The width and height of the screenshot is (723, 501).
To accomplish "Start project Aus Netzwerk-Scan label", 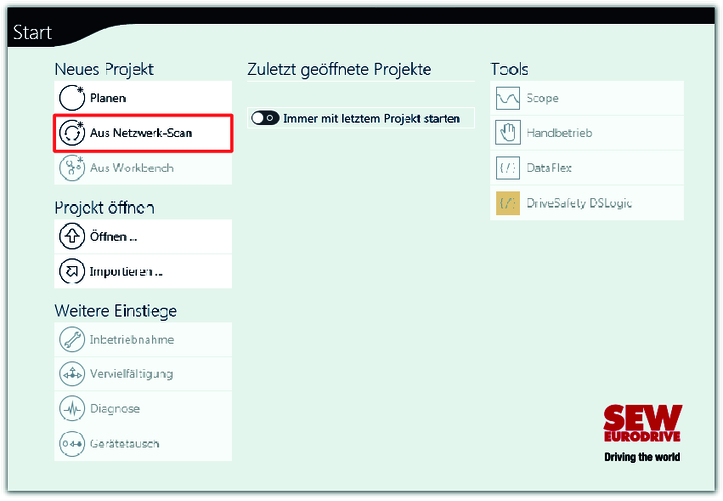I will (x=140, y=133).
